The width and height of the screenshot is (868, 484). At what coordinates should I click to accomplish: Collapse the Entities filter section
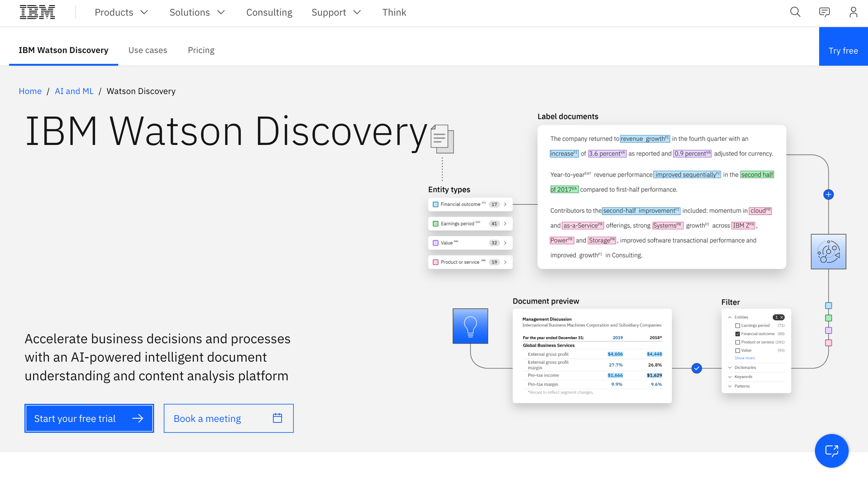click(x=730, y=317)
